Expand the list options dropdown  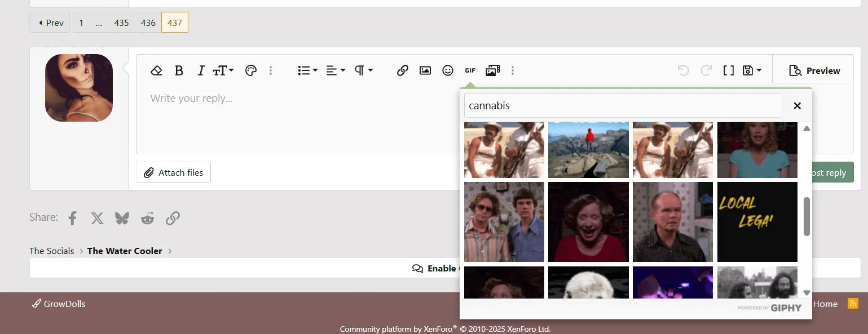(308, 70)
